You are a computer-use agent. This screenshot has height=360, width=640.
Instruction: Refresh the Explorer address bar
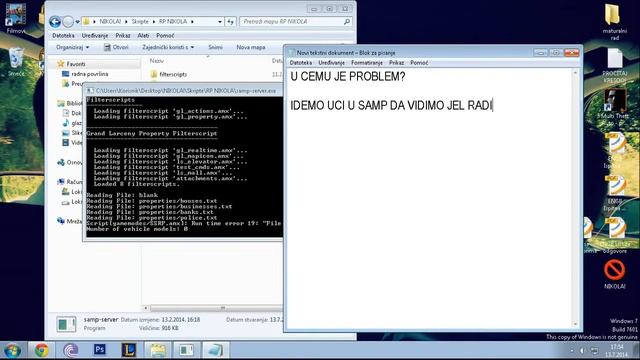click(231, 22)
